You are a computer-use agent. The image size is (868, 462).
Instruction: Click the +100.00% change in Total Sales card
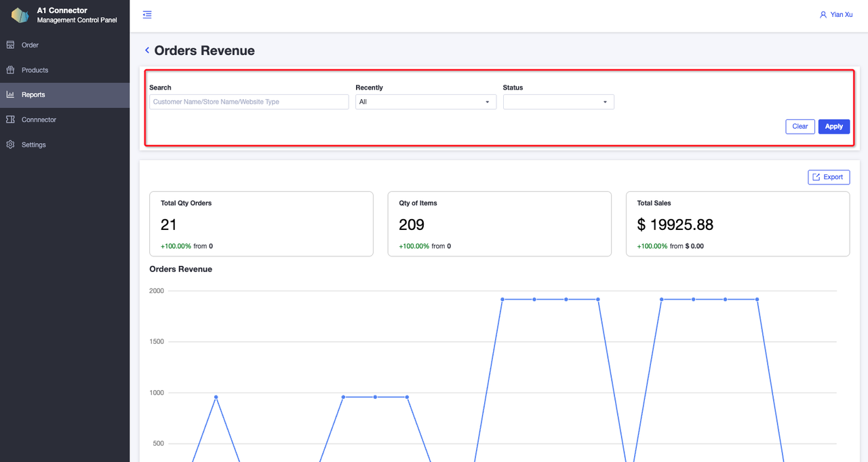[652, 246]
